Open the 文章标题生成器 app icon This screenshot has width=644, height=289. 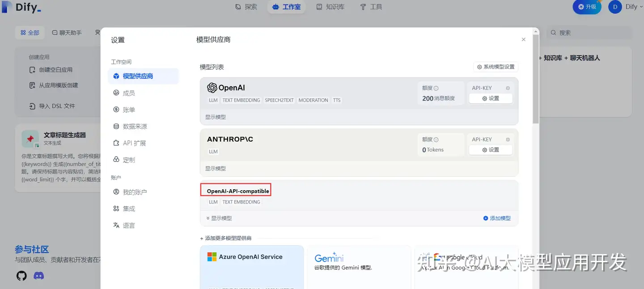(x=30, y=139)
